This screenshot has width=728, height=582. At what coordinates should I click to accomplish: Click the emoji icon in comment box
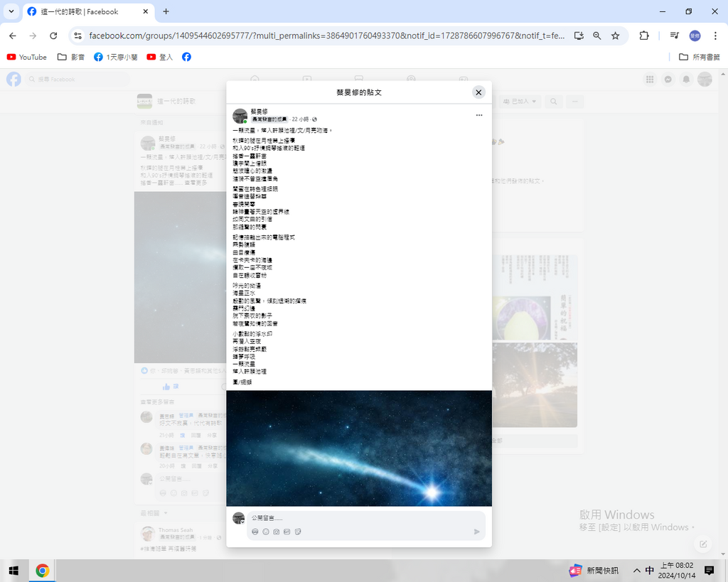[266, 532]
